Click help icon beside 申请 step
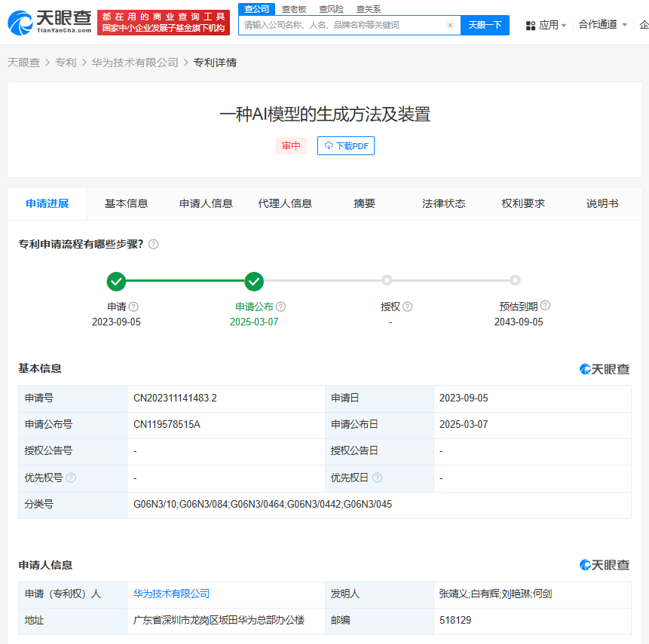The image size is (649, 644). pos(133,307)
